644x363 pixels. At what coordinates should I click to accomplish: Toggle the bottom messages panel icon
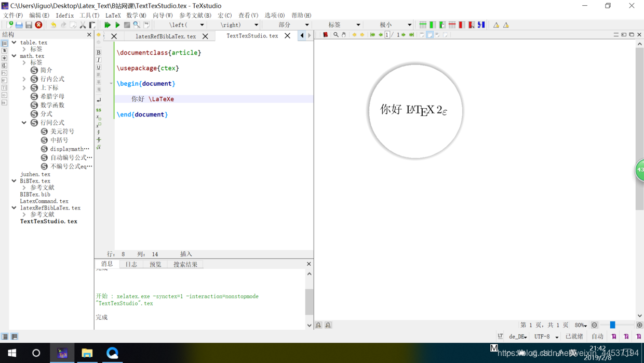15,336
